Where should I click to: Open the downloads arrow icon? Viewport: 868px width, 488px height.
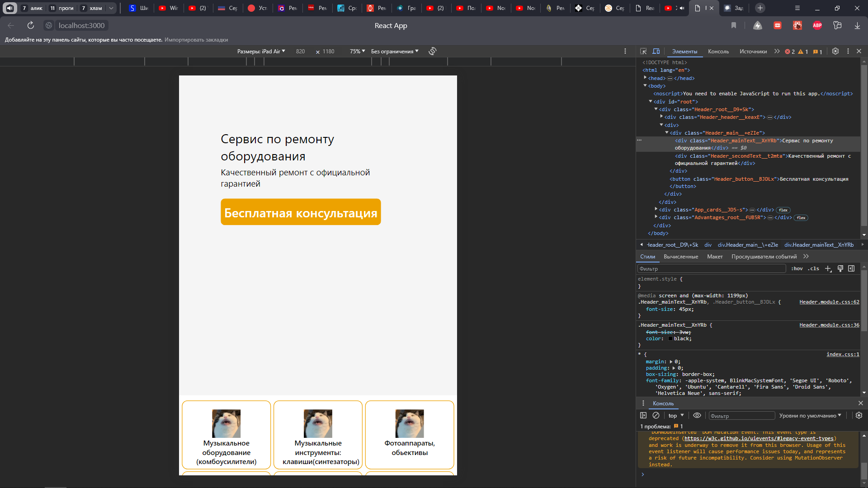(857, 25)
